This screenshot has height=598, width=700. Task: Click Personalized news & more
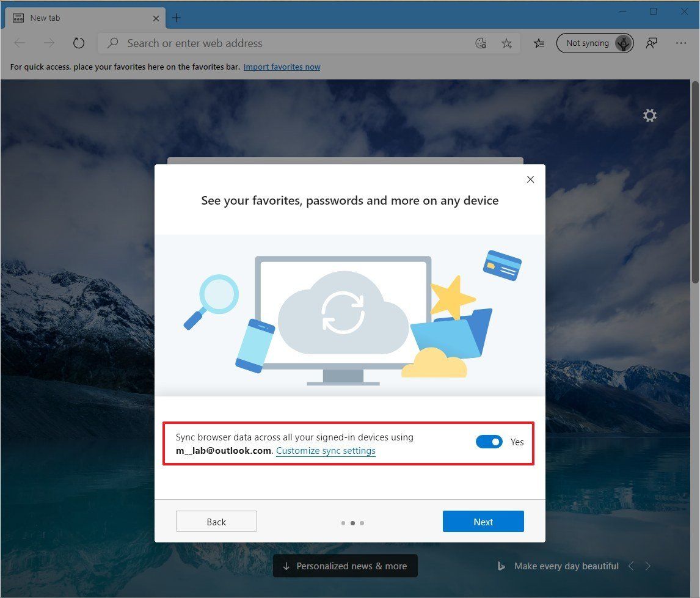tap(345, 566)
